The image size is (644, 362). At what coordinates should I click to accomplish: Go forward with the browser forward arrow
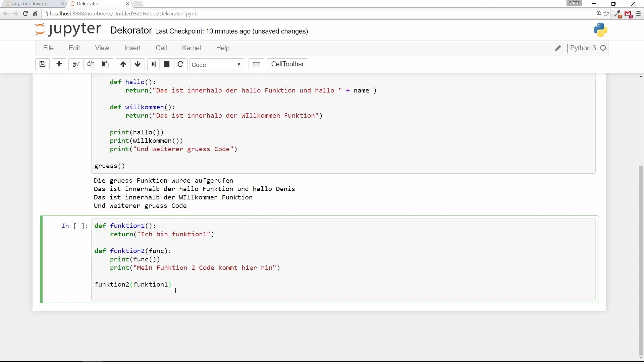point(15,14)
